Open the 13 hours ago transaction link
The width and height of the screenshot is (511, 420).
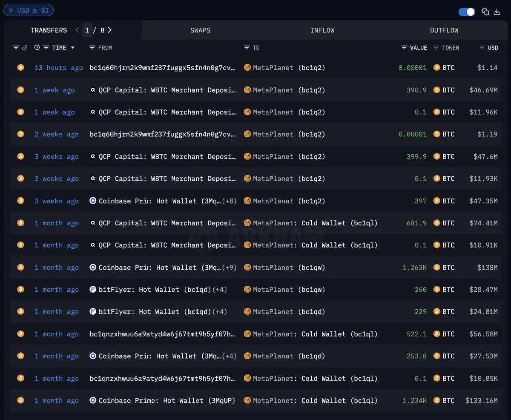(x=59, y=68)
